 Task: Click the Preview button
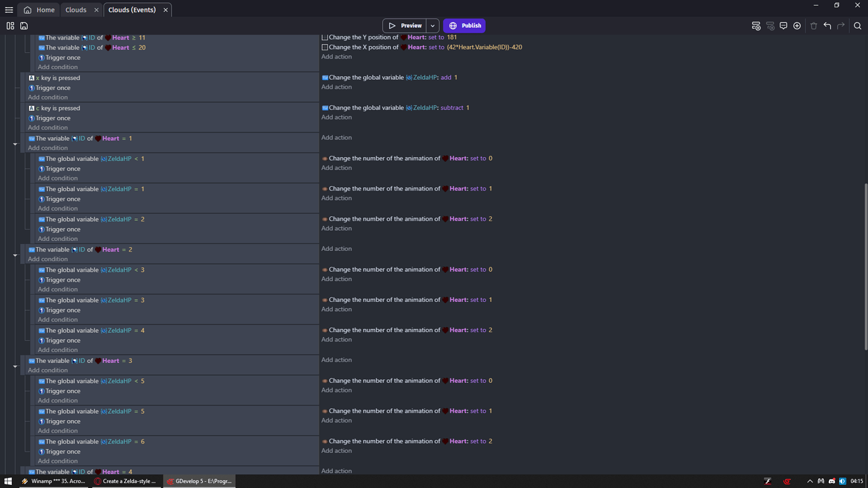(x=406, y=26)
